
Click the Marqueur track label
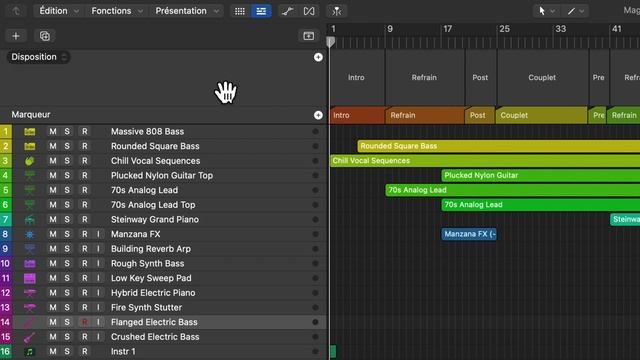(x=31, y=115)
